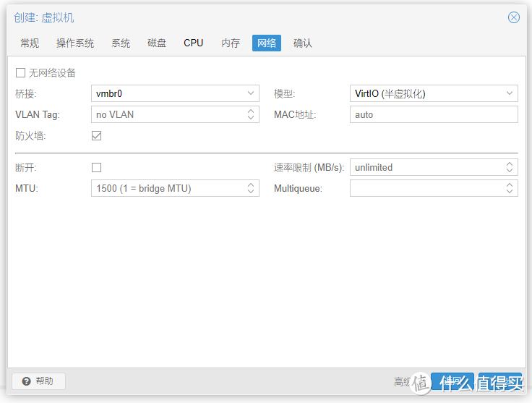The height and width of the screenshot is (403, 532).
Task: Click the Help button
Action: [38, 381]
